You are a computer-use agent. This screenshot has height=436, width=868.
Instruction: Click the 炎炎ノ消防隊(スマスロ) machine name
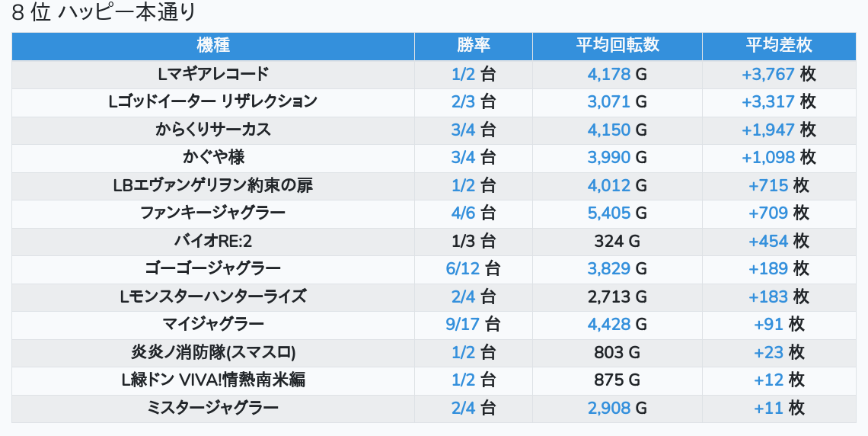[x=213, y=352]
